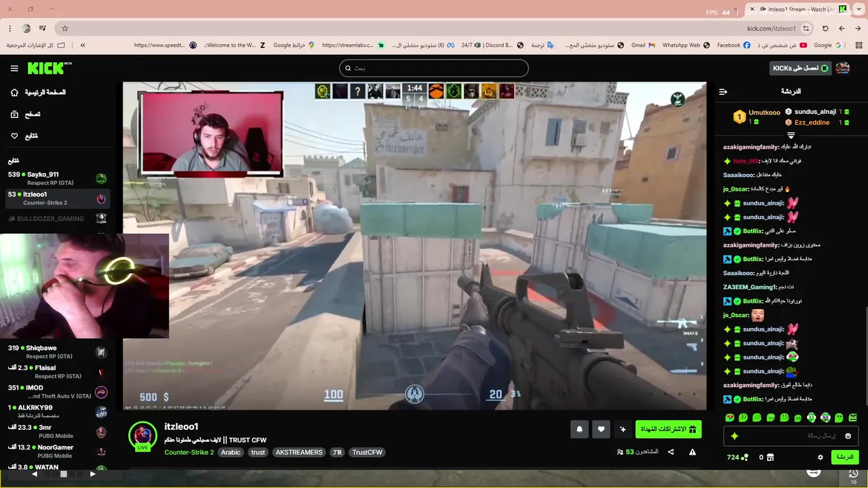Click the viewers count icon
Screen dimensions: 868x488
620,452
